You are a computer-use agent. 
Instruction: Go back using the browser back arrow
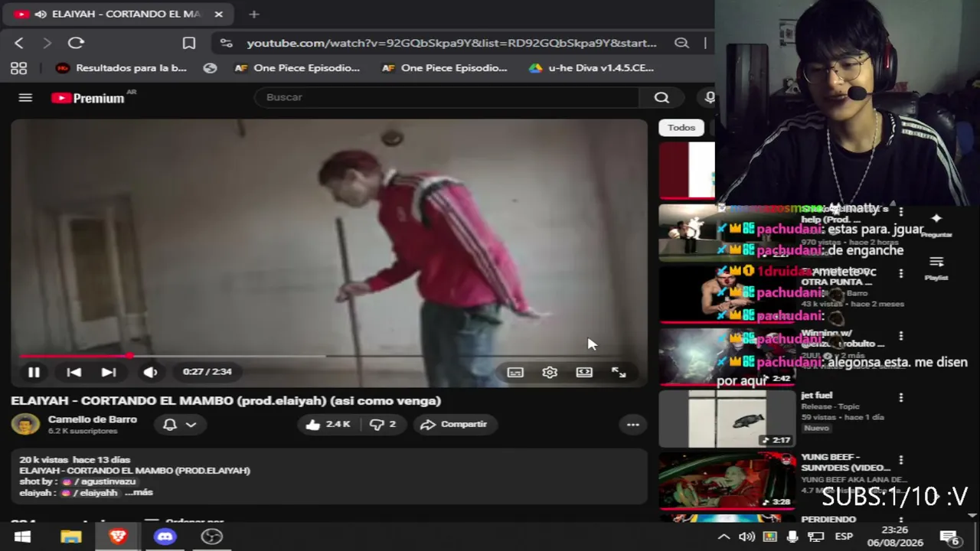click(19, 43)
